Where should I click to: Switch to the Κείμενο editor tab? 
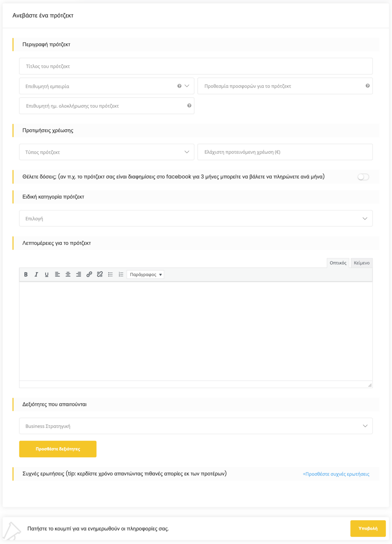(361, 263)
